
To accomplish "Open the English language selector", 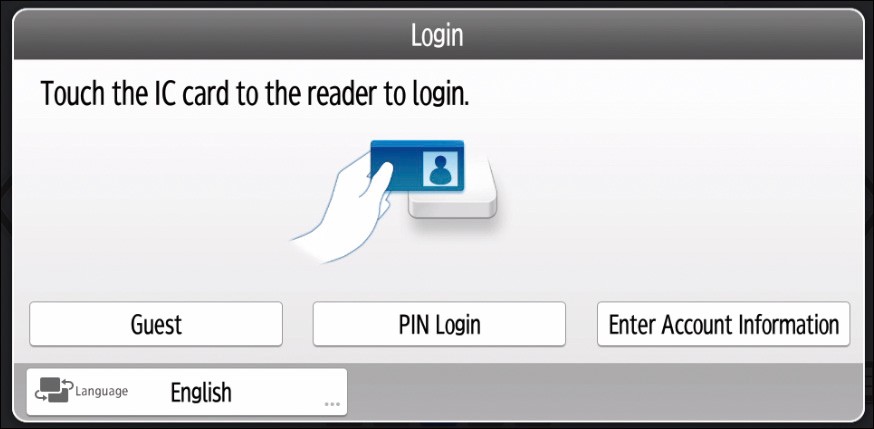I will pyautogui.click(x=187, y=392).
